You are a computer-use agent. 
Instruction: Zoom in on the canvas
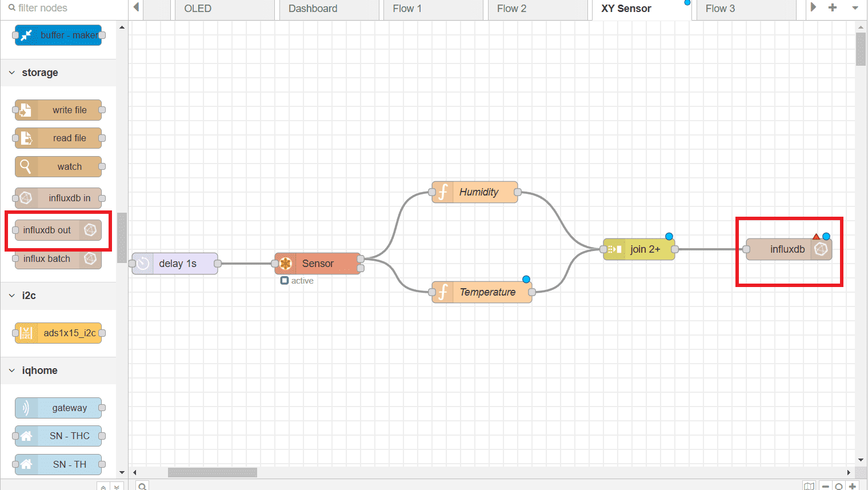tap(853, 485)
